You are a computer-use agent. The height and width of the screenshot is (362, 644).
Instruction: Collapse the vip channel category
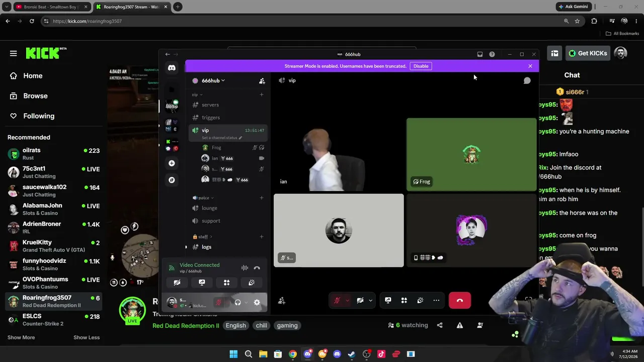pos(197,95)
